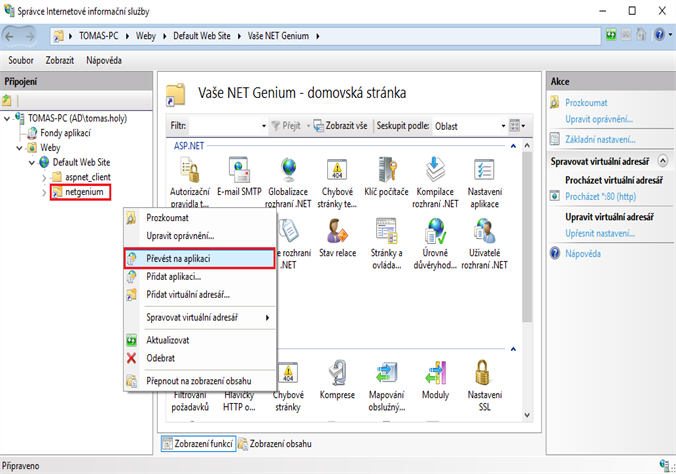Click the new connection icon in Připojení
Viewport: 676px width, 474px height.
tap(7, 100)
